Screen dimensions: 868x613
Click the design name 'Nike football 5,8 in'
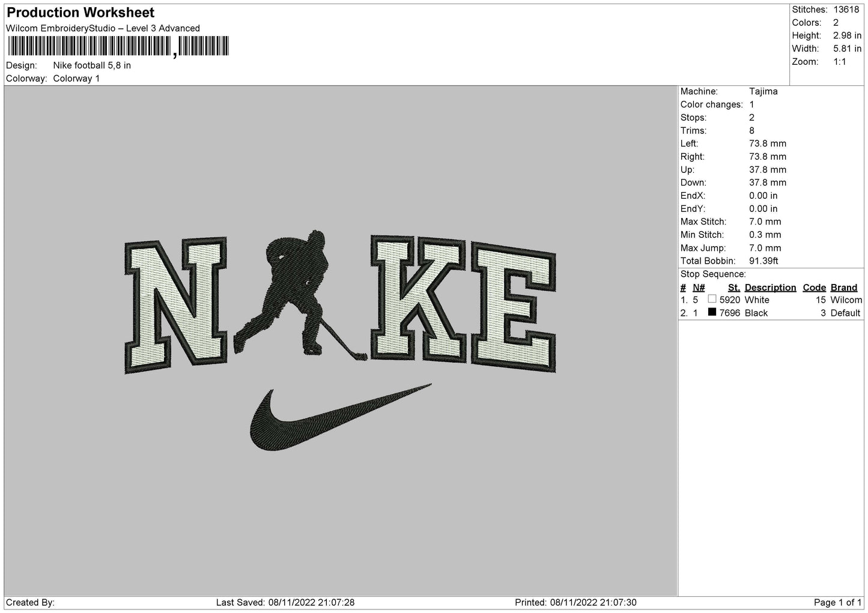pos(92,65)
